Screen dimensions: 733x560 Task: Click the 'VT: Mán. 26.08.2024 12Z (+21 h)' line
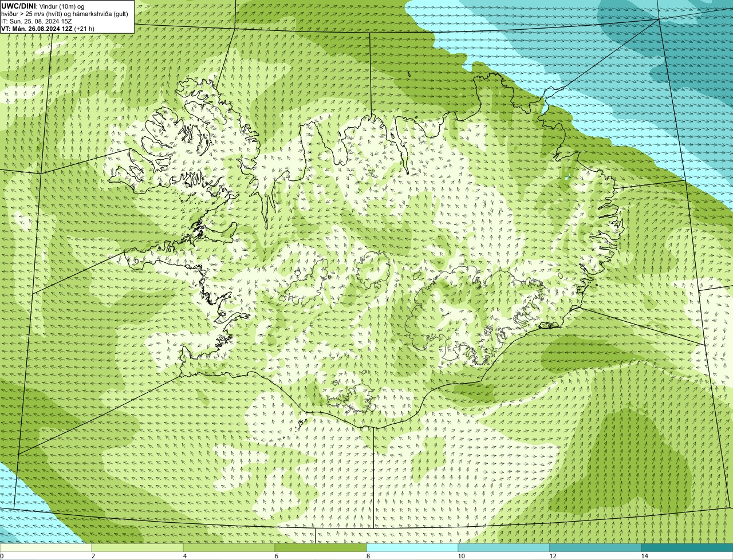[48, 28]
